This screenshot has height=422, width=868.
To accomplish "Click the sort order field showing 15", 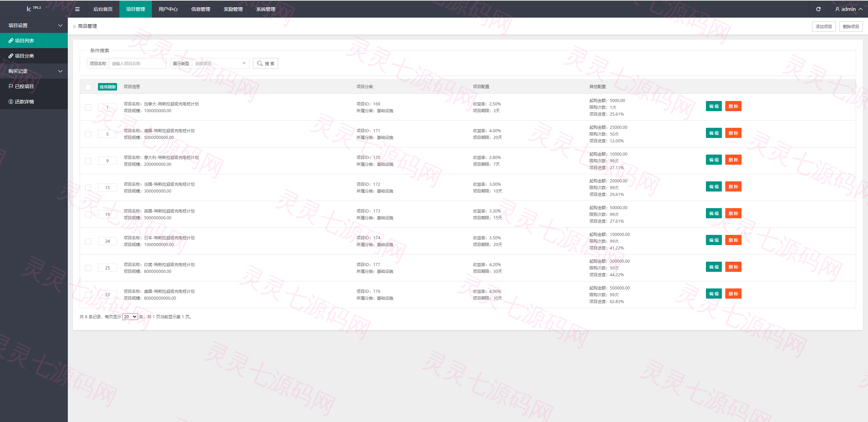I will coord(107,187).
